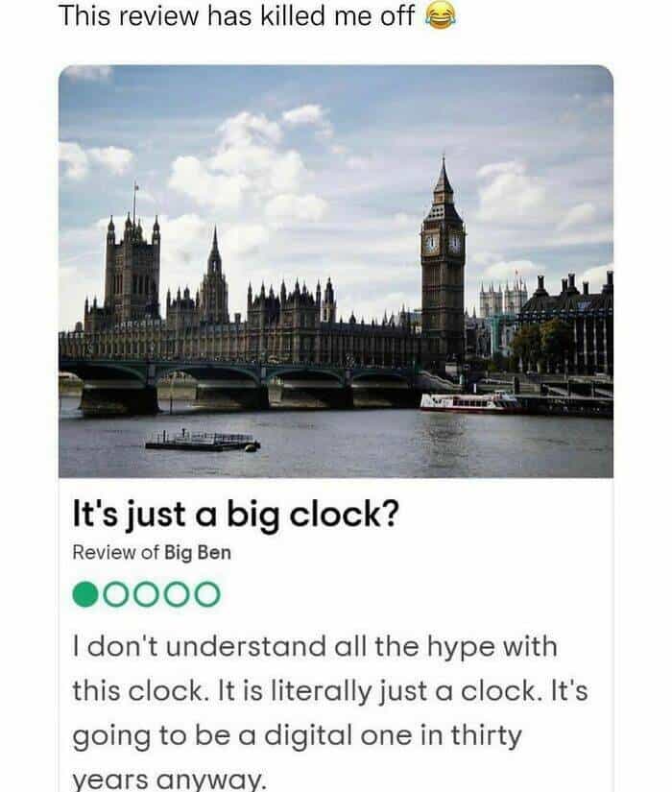The height and width of the screenshot is (792, 672).
Task: Click the laughing-crying emoji in the caption
Action: coord(440,15)
